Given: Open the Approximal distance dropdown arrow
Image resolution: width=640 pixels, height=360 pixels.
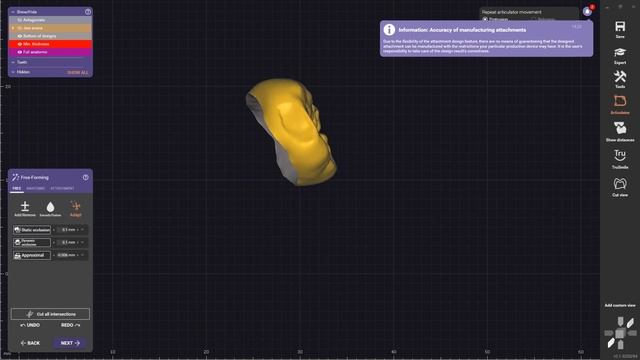Looking at the screenshot, I should (x=82, y=255).
